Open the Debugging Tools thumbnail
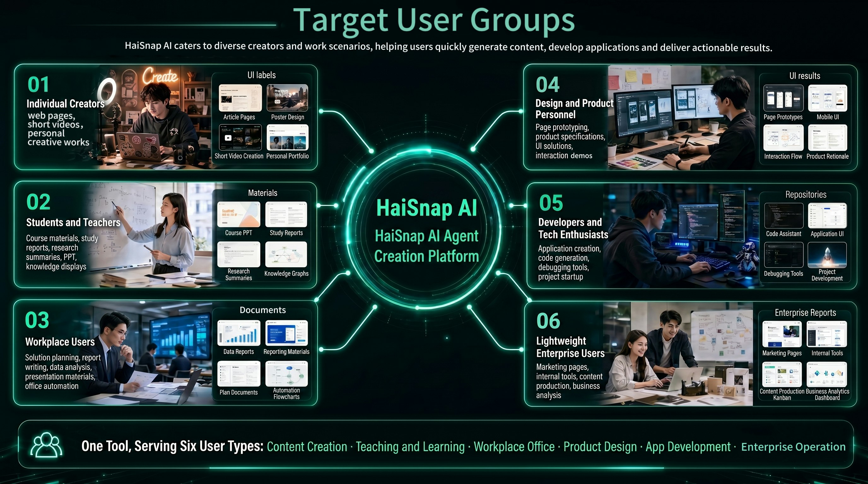This screenshot has height=484, width=868. tap(784, 255)
